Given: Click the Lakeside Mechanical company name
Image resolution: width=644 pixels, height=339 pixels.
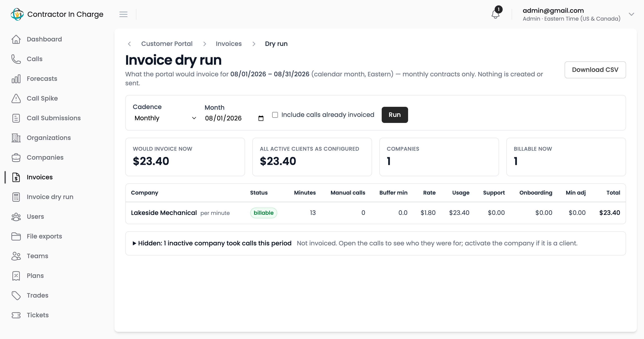Looking at the screenshot, I should pyautogui.click(x=164, y=213).
